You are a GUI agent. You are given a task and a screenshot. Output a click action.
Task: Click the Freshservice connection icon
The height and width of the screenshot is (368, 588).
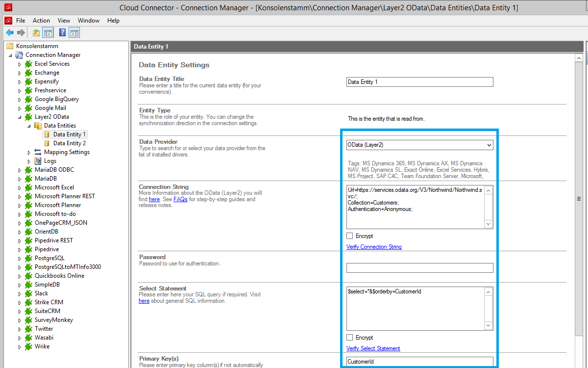tap(29, 90)
